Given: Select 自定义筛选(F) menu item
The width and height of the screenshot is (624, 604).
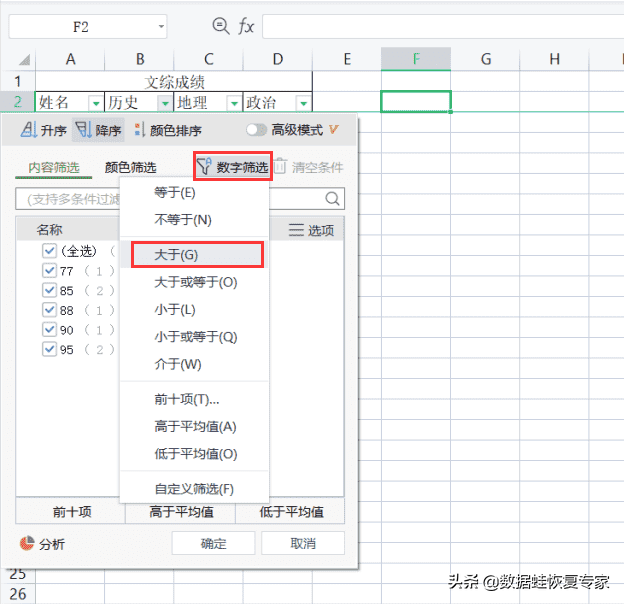Looking at the screenshot, I should coord(194,489).
